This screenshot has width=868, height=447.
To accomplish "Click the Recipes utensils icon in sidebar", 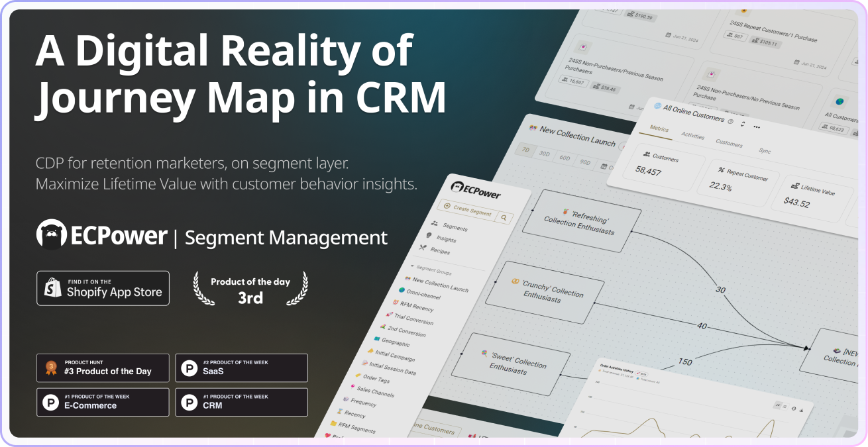I will pos(423,247).
